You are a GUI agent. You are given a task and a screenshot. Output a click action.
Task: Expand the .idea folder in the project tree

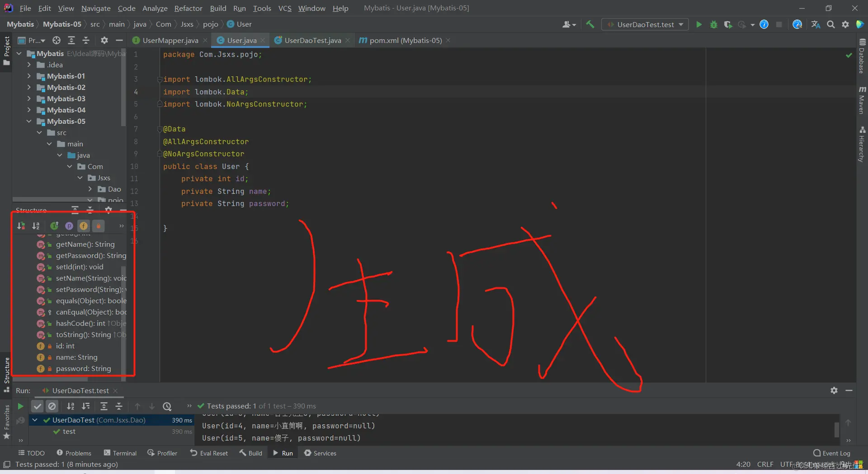[x=29, y=65]
